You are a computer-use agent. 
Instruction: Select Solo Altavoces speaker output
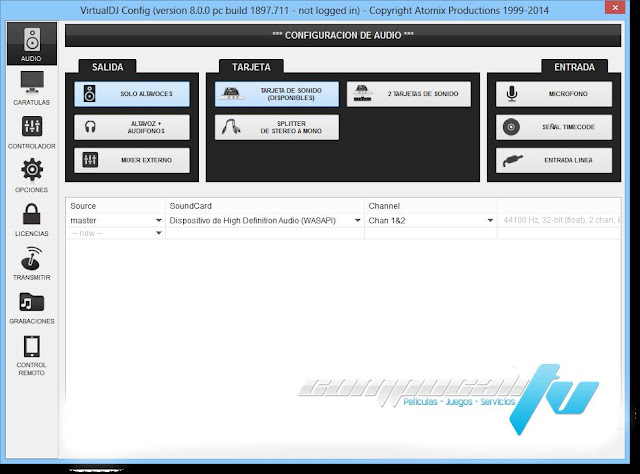click(x=132, y=94)
